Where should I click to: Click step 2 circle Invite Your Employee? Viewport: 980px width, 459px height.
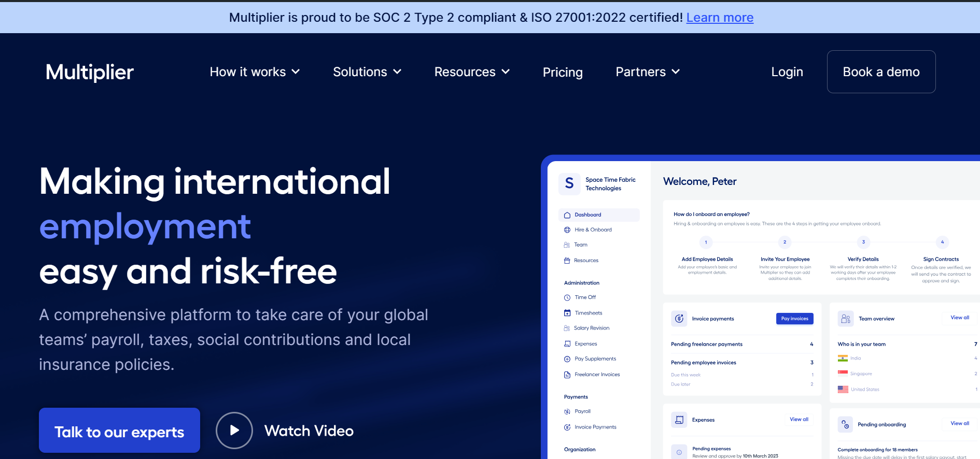tap(785, 242)
